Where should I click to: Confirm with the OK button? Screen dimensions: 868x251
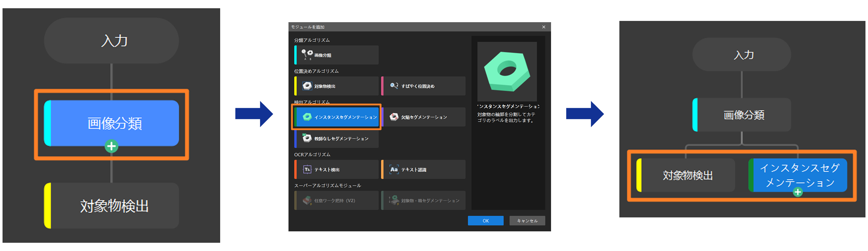(486, 221)
